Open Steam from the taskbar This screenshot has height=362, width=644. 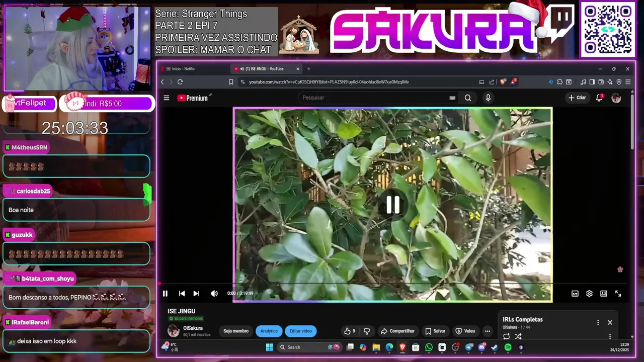[495, 347]
